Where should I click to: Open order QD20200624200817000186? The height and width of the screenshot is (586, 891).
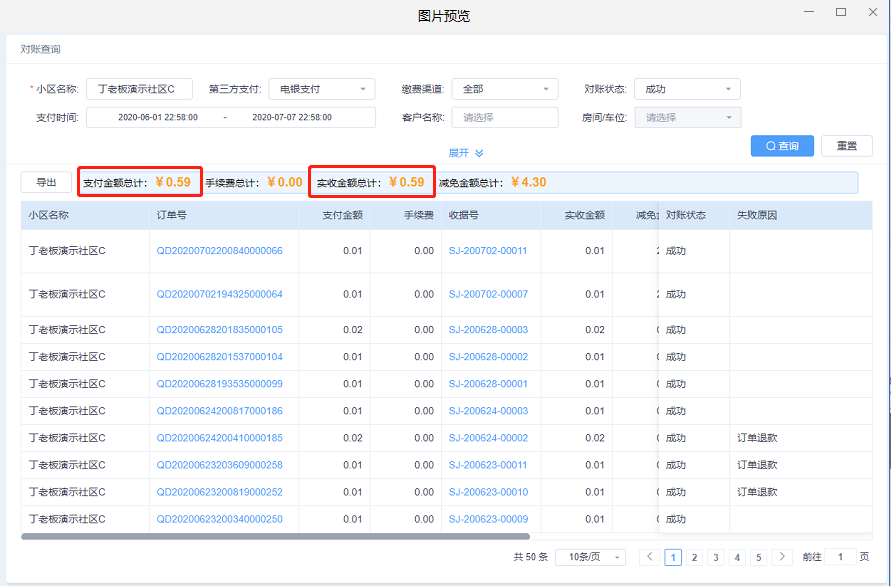pyautogui.click(x=219, y=411)
